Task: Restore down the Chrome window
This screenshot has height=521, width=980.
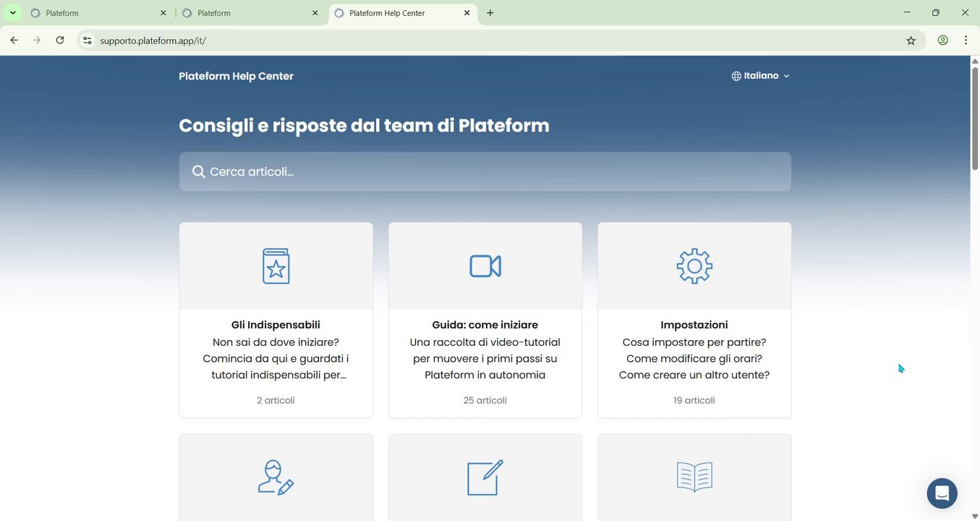Action: click(x=936, y=13)
